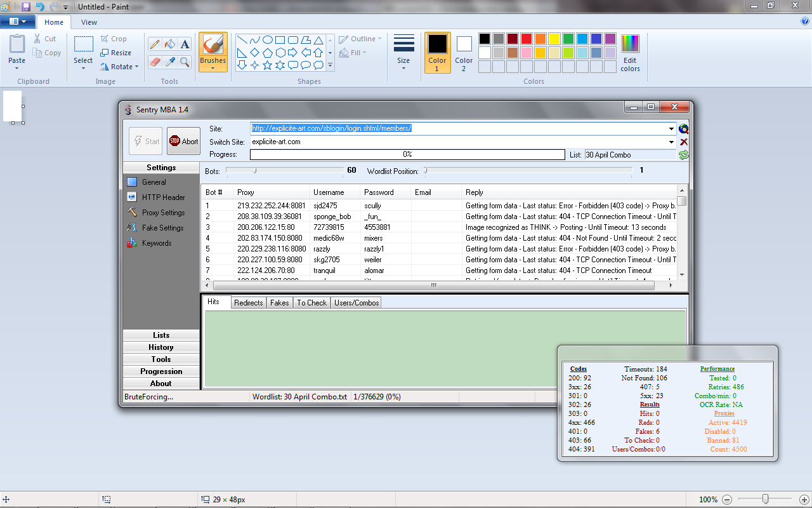Open the Progression section in sidebar
This screenshot has height=508, width=812.
161,371
